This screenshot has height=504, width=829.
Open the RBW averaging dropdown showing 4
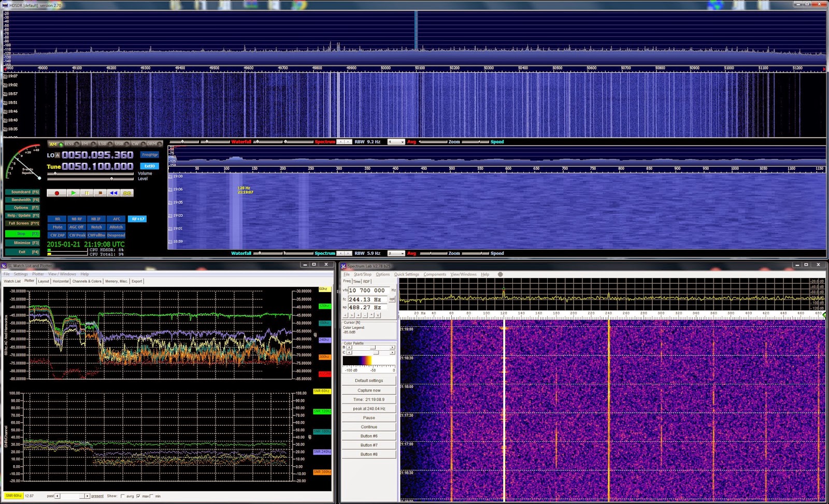click(x=397, y=141)
